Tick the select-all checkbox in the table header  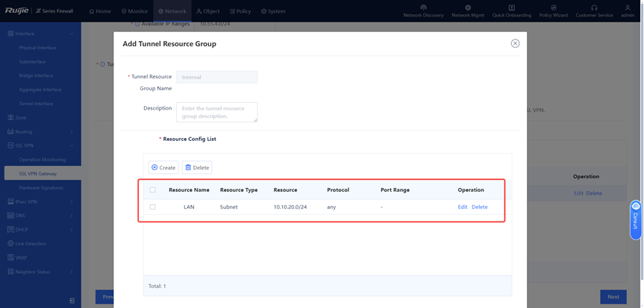(x=153, y=190)
